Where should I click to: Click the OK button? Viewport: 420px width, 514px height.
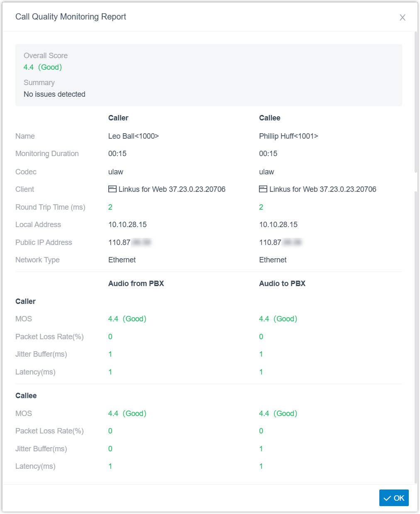394,498
